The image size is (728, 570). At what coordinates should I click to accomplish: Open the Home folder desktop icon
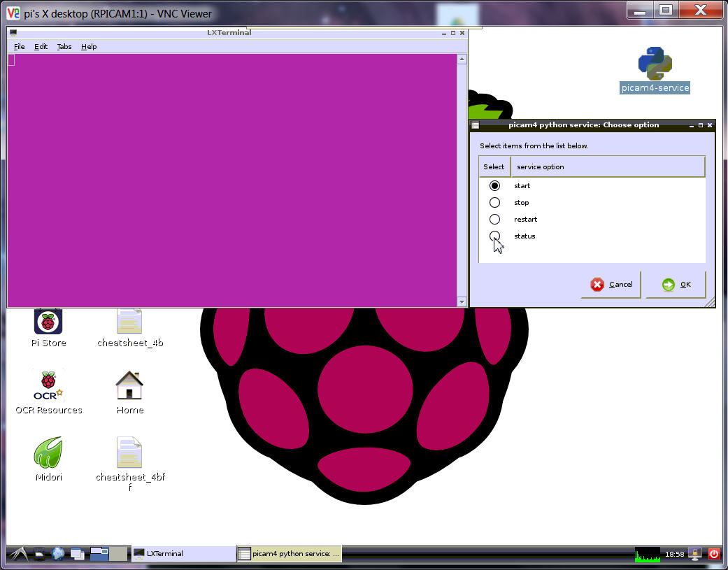point(129,387)
